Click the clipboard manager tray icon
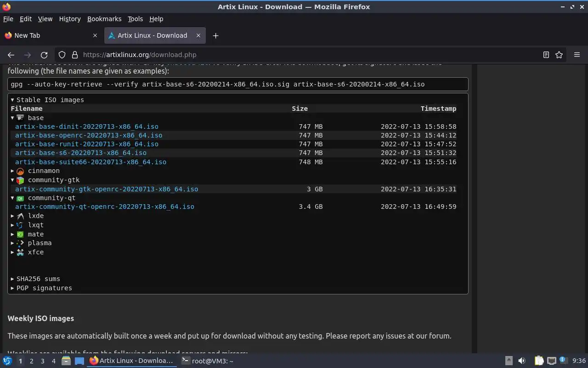The width and height of the screenshot is (588, 368). coord(539,361)
